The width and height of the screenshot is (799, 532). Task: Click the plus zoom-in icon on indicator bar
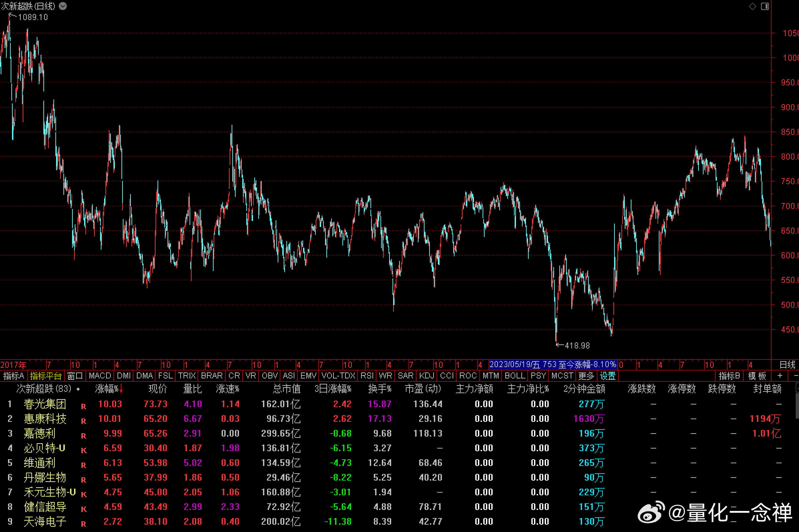780,375
